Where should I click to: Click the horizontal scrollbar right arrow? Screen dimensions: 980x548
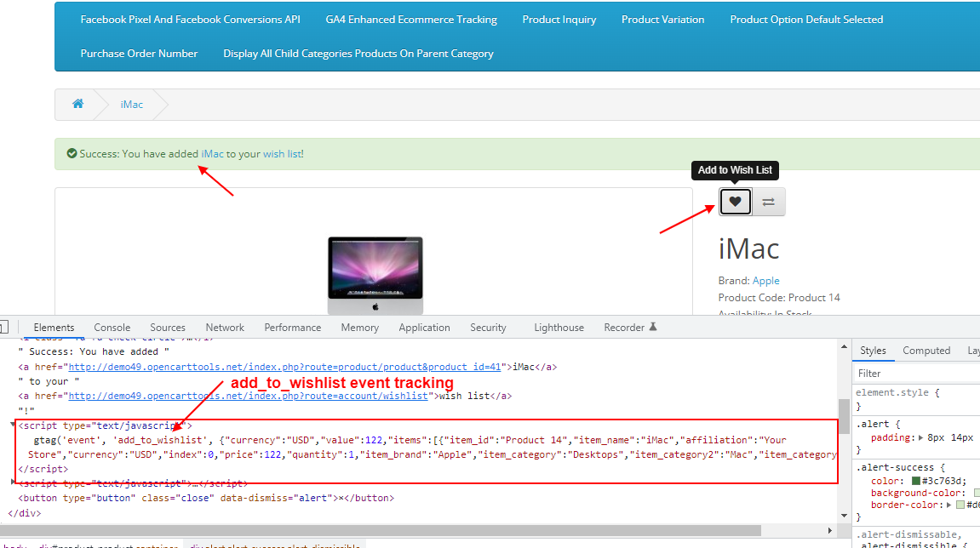pyautogui.click(x=829, y=530)
